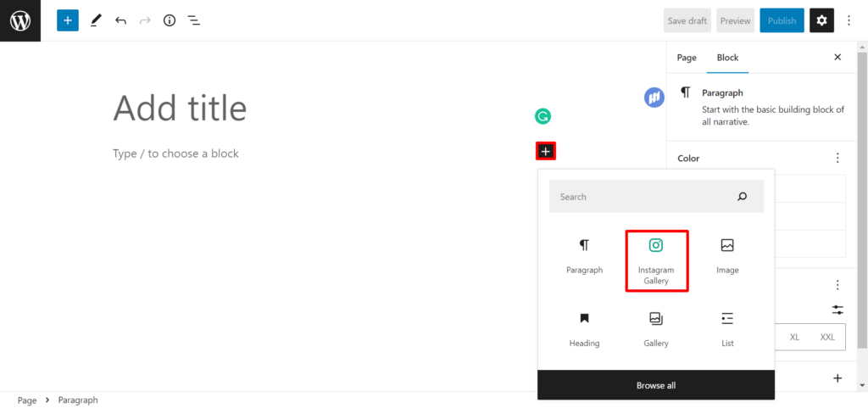Screen dimensions: 868x408
Task: Insert the Heading block
Action: [x=584, y=329]
